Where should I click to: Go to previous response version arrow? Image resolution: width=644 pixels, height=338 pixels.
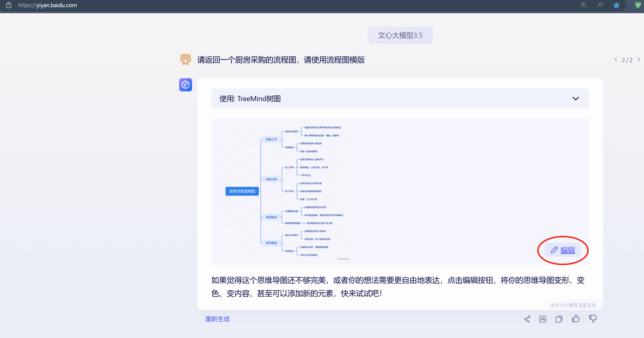point(616,59)
